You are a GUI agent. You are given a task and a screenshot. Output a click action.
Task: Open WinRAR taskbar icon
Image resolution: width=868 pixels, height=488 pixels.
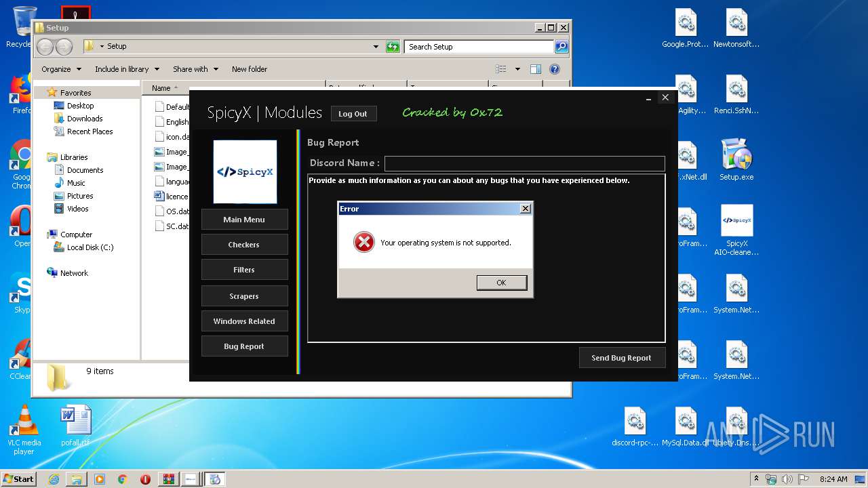tap(168, 479)
